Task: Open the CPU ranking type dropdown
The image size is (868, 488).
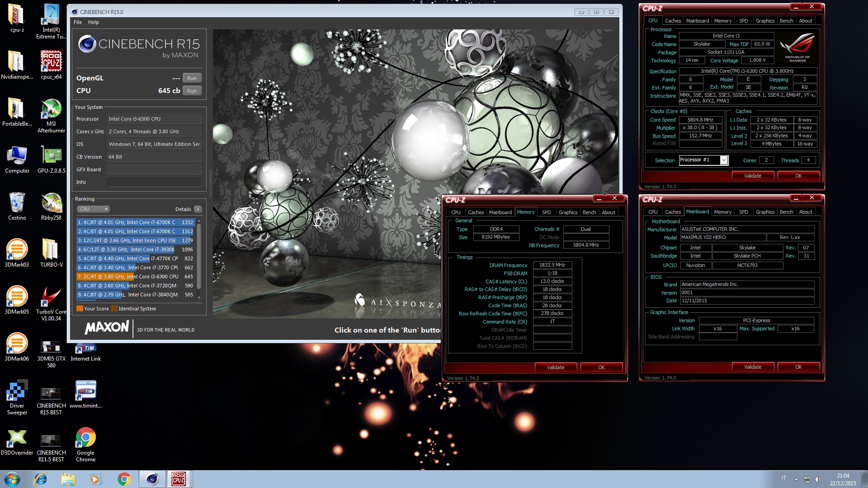Action: click(93, 209)
